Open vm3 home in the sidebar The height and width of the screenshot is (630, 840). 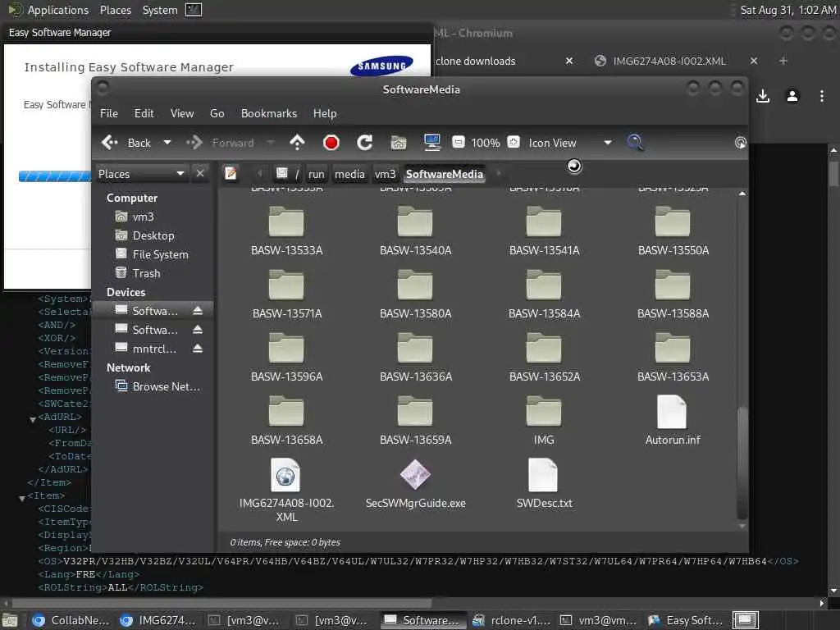(143, 217)
